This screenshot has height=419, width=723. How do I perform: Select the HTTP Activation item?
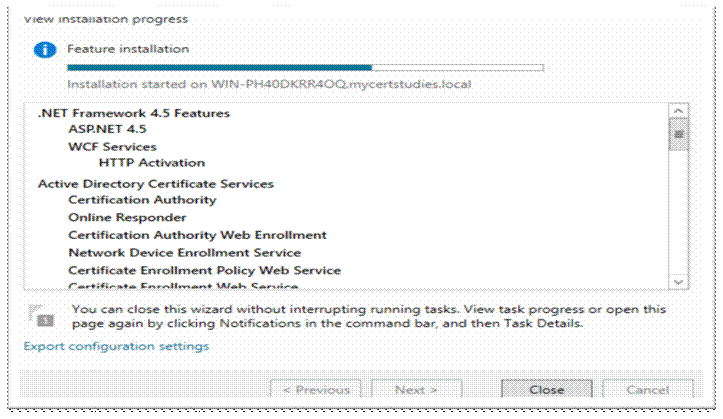[x=152, y=163]
